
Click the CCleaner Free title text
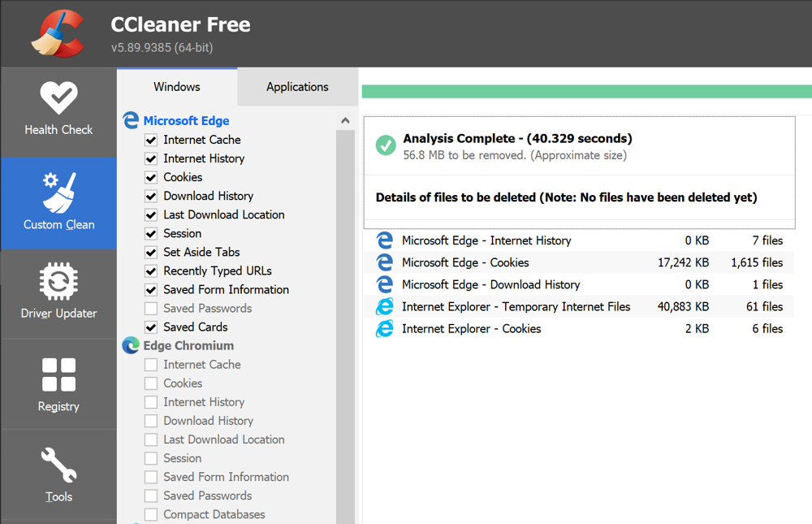pyautogui.click(x=181, y=24)
